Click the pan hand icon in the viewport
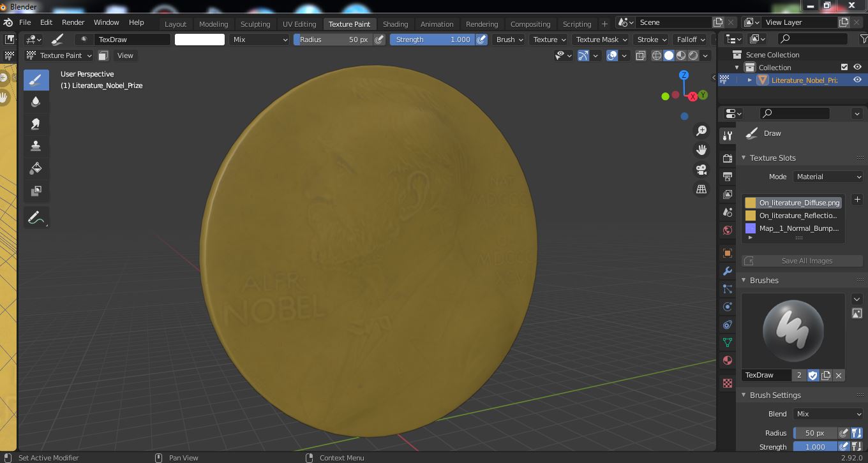The image size is (868, 463). [701, 150]
